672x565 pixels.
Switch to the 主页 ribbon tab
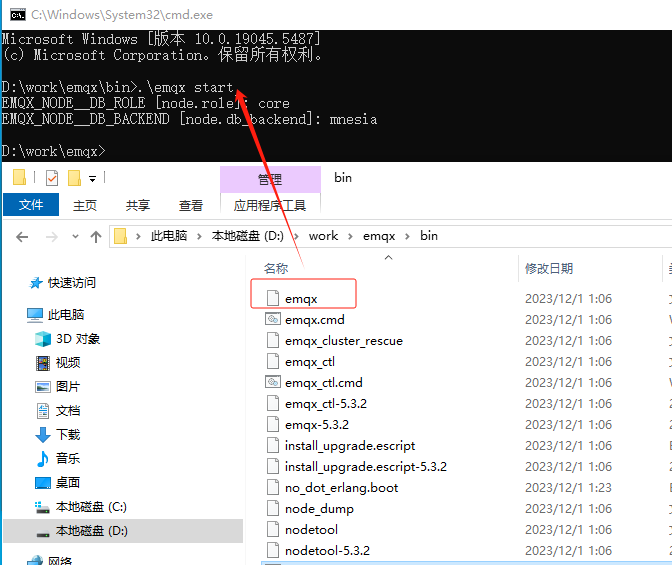[x=85, y=205]
